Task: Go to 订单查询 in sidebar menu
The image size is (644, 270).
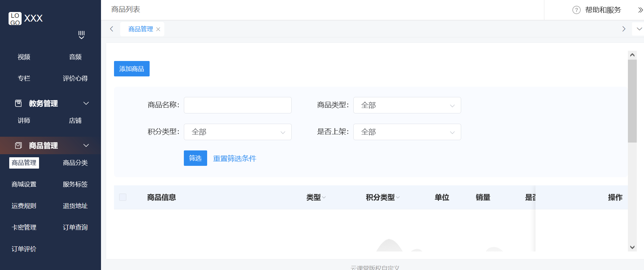Action: tap(75, 228)
